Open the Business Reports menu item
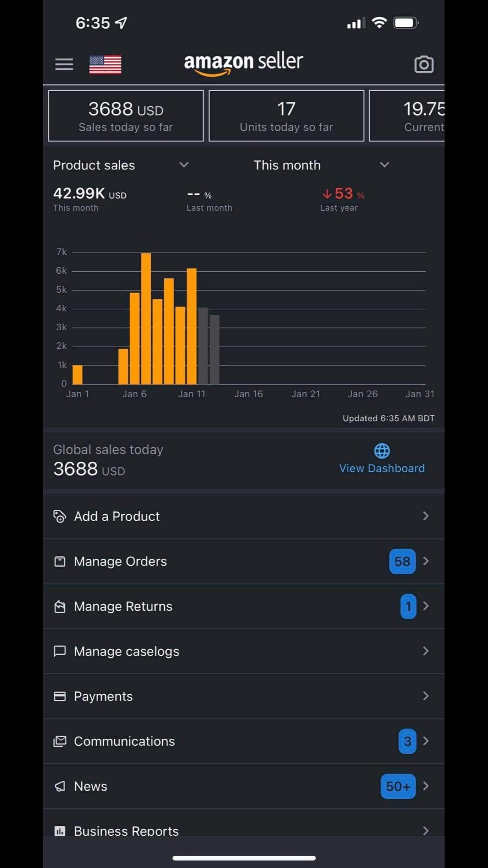The width and height of the screenshot is (488, 868). pos(126,830)
